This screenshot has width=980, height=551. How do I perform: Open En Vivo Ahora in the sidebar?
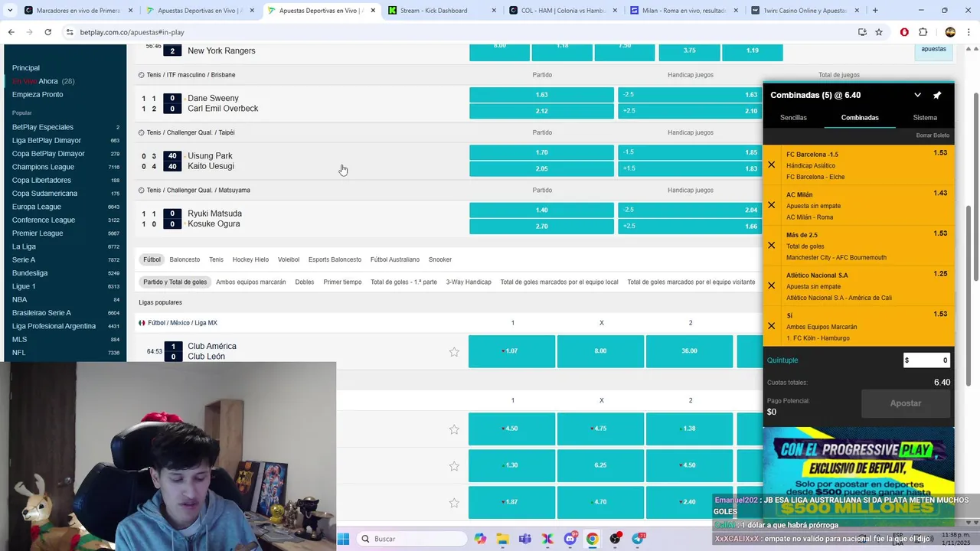pyautogui.click(x=43, y=81)
